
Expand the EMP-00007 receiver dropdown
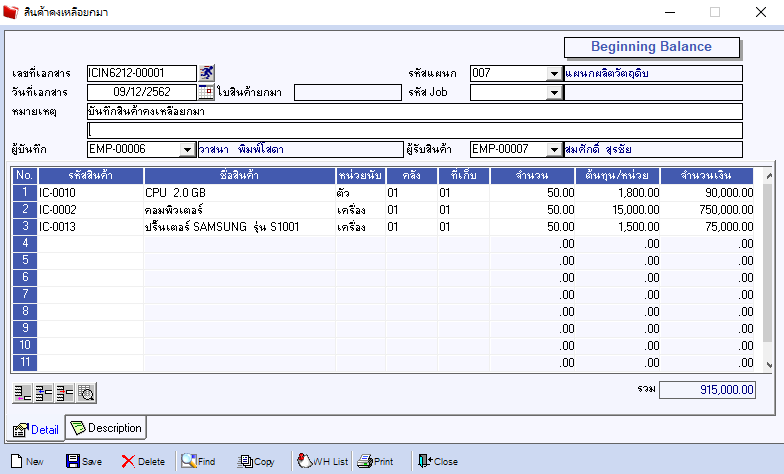coord(554,150)
